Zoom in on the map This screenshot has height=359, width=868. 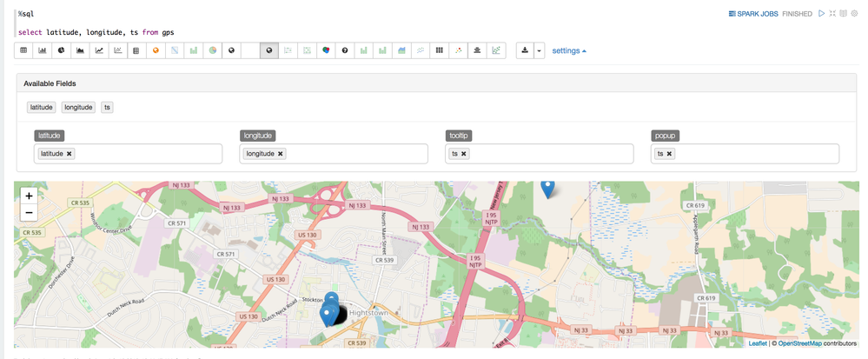[x=29, y=196]
